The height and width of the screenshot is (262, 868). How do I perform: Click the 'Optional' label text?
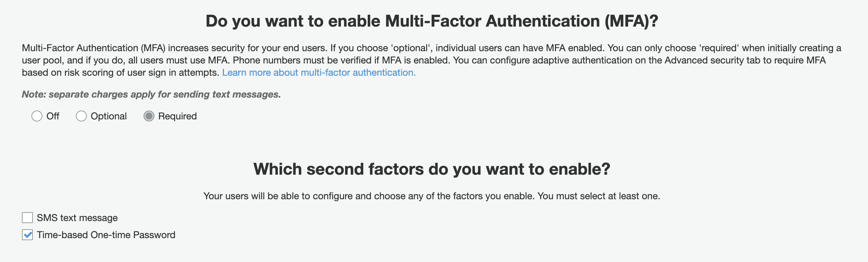(x=109, y=116)
